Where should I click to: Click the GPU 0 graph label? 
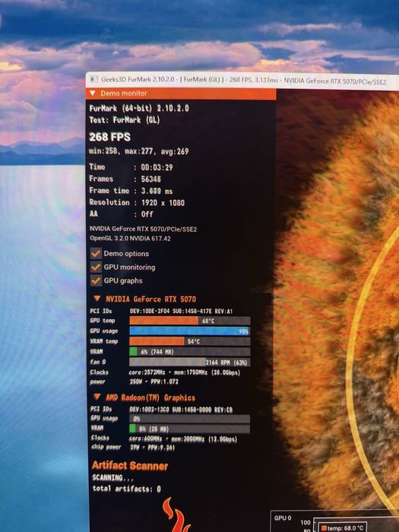[x=283, y=518]
